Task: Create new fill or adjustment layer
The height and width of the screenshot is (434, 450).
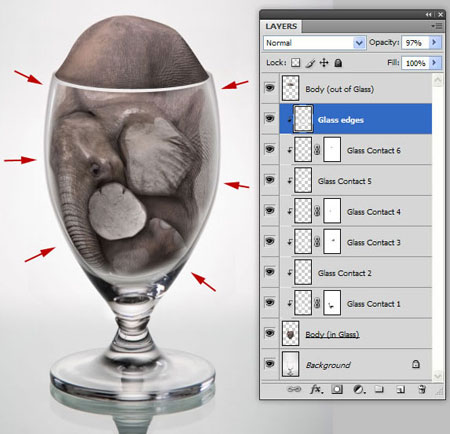Action: point(358,389)
